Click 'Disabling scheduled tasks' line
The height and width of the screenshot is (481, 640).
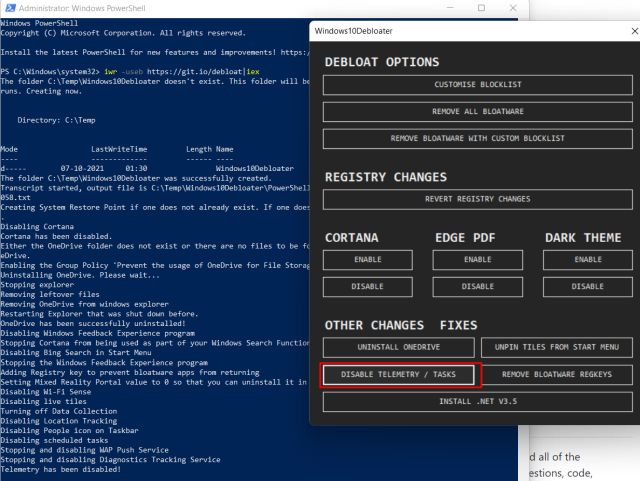coord(54,441)
